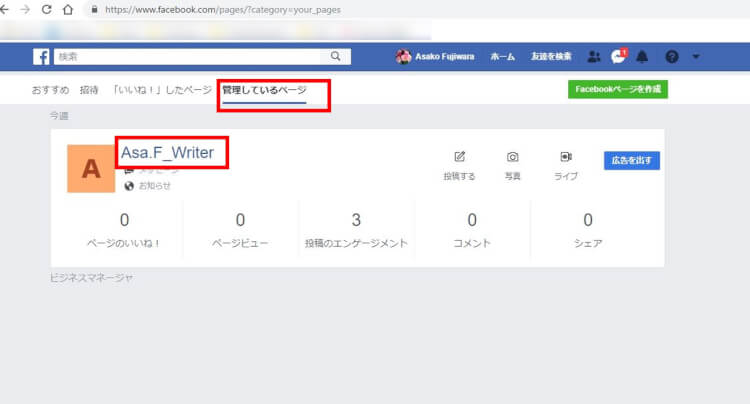750x404 pixels.
Task: Click the globe icon beside お知らせ
Action: point(129,186)
